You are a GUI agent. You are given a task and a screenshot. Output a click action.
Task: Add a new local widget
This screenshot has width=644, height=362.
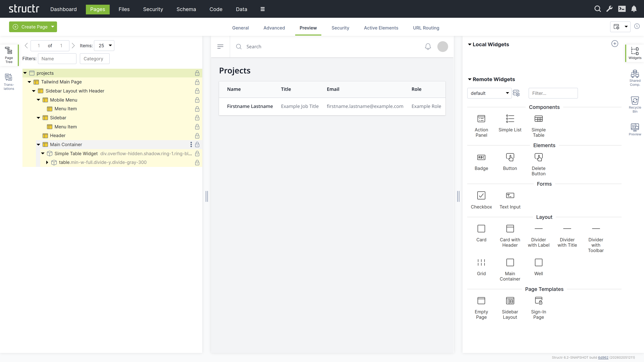tap(614, 44)
